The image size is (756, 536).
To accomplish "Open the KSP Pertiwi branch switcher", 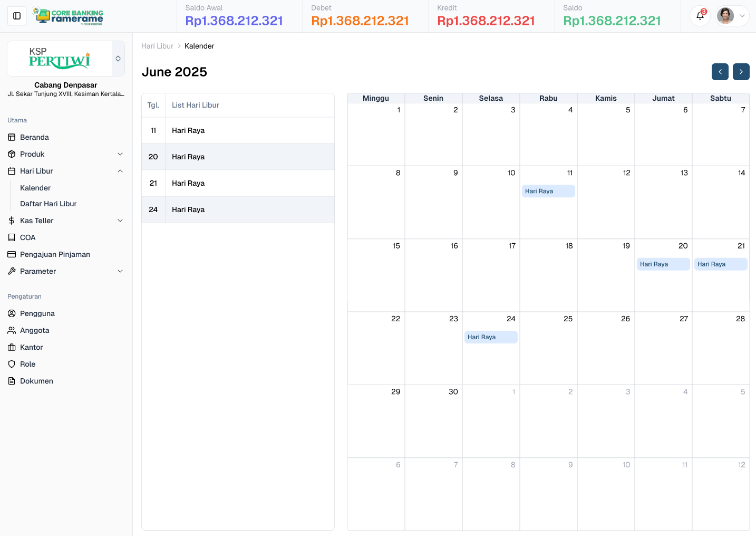I will click(x=118, y=59).
